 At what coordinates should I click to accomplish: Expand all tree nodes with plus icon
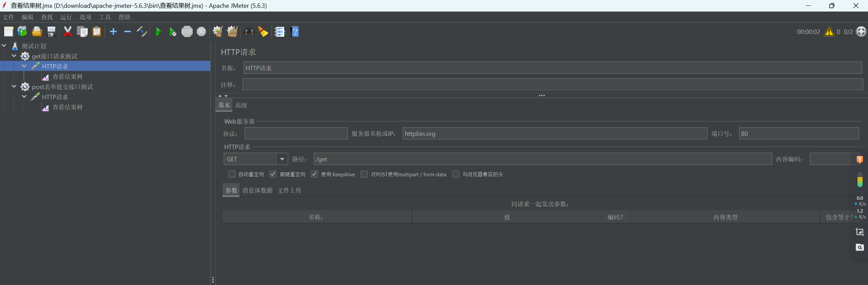pyautogui.click(x=113, y=32)
